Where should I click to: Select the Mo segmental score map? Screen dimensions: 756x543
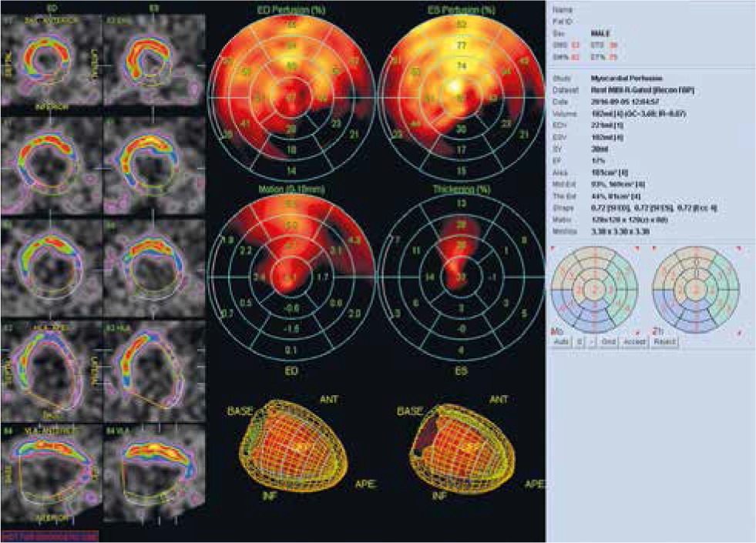[593, 287]
